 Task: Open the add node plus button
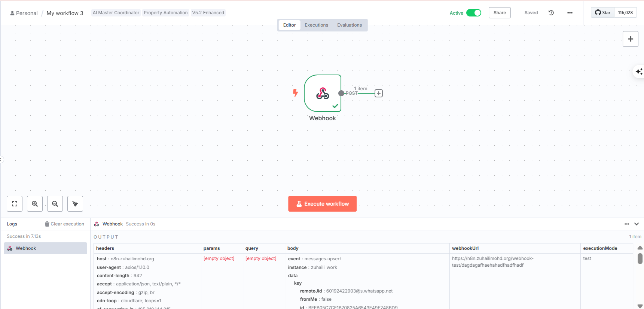[x=631, y=39]
